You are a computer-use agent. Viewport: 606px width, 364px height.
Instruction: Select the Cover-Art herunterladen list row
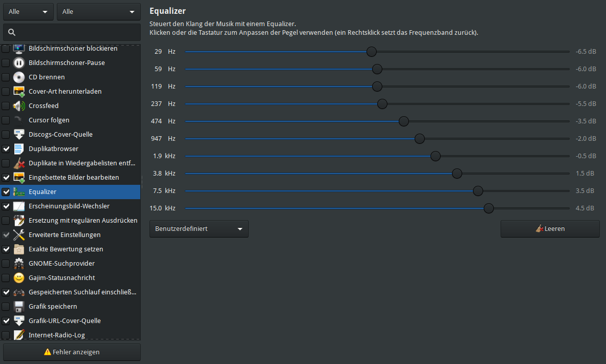70,91
